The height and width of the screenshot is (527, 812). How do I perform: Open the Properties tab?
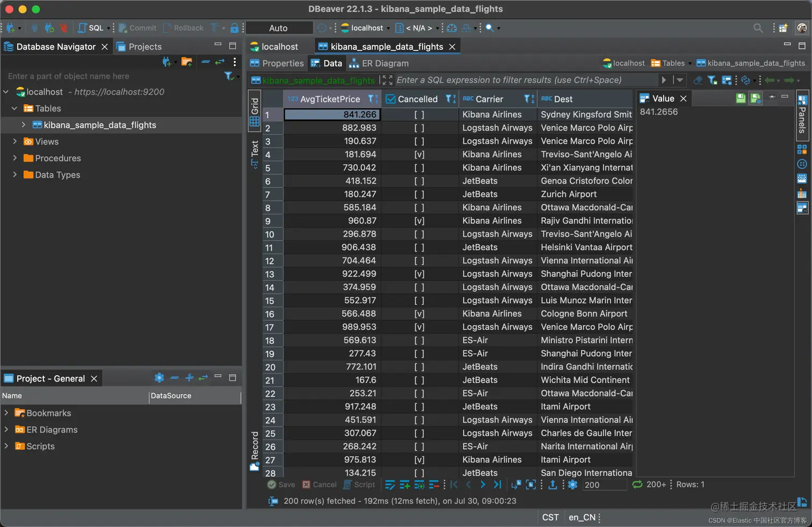click(277, 63)
